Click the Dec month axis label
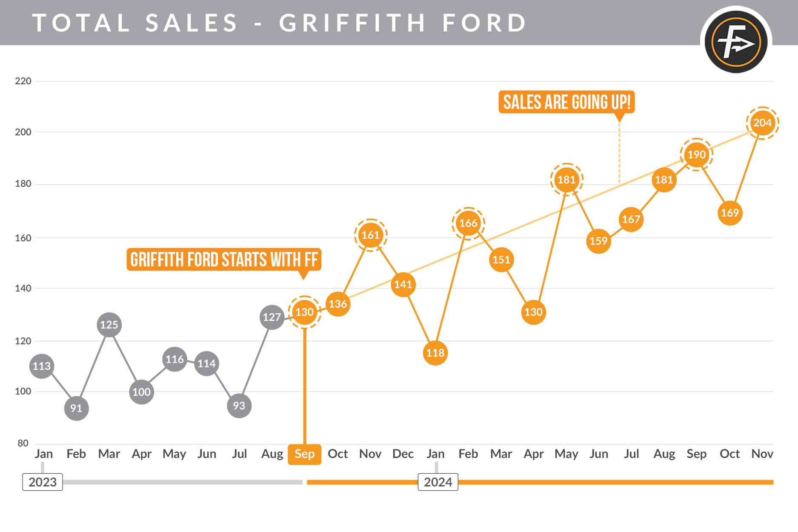798x532 pixels. point(403,454)
